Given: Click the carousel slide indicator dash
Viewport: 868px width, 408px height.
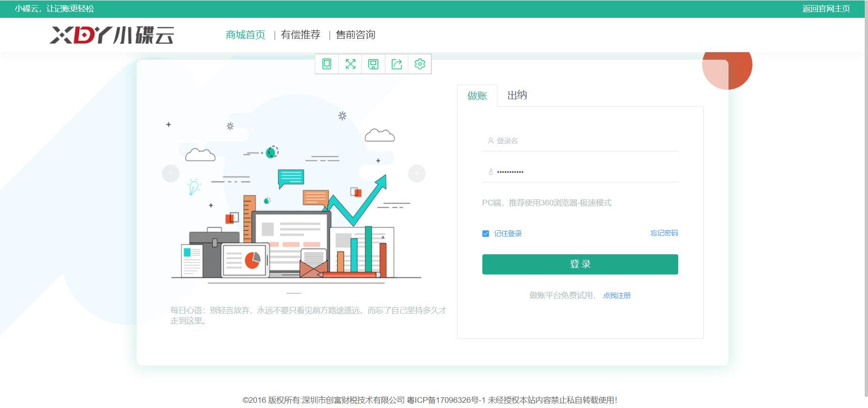Looking at the screenshot, I should pyautogui.click(x=294, y=293).
